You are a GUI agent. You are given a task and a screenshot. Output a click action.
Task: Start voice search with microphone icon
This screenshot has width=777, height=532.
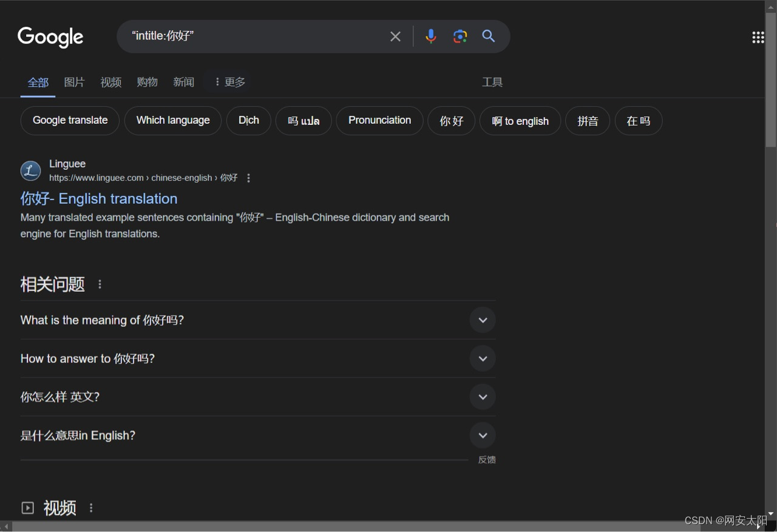pyautogui.click(x=431, y=36)
